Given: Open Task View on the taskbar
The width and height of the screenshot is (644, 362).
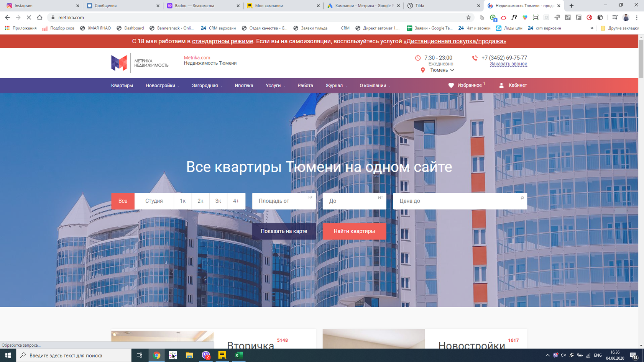Looking at the screenshot, I should [140, 355].
